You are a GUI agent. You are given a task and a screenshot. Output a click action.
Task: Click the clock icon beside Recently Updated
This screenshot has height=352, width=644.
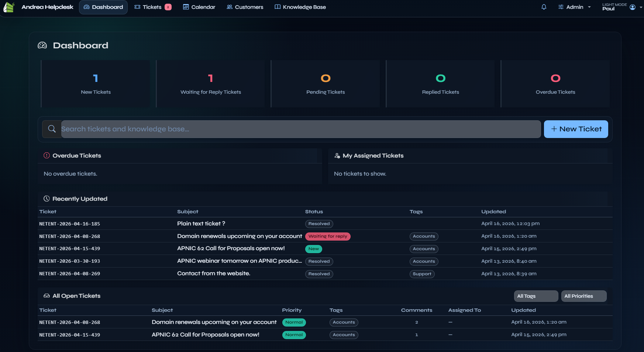pyautogui.click(x=46, y=198)
